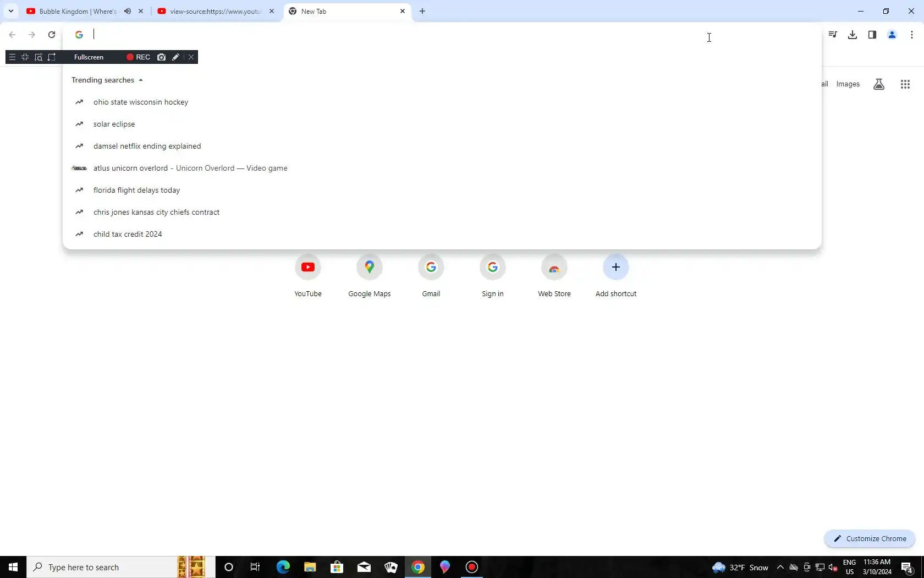Close the view-source tab
The image size is (924, 578).
(x=272, y=11)
